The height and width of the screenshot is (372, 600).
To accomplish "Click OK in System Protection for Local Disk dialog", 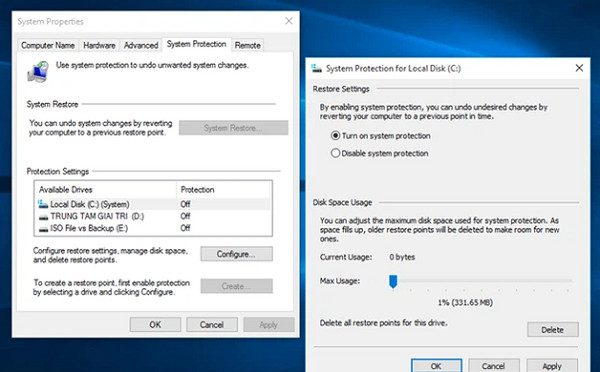I will (436, 365).
